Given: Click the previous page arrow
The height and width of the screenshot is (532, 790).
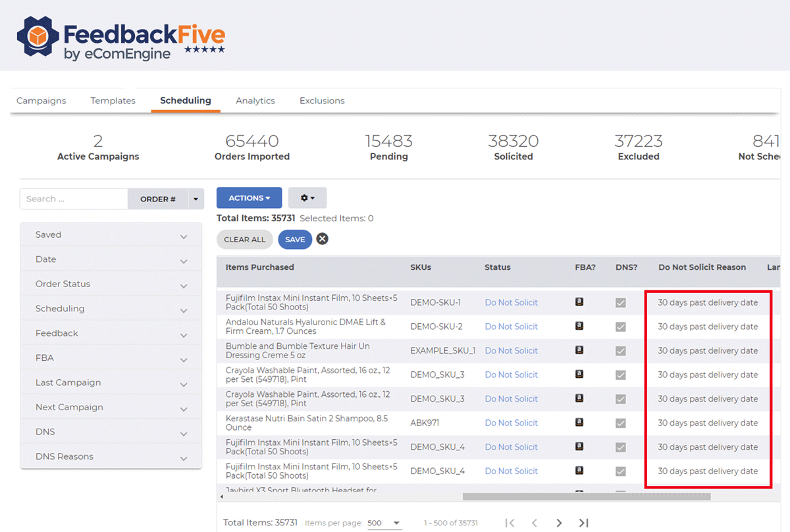Looking at the screenshot, I should click(x=534, y=523).
